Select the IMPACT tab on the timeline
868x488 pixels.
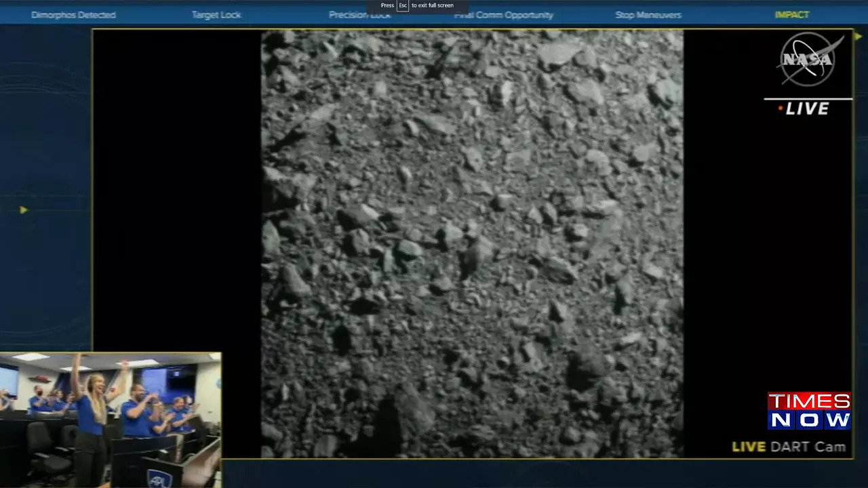[793, 14]
